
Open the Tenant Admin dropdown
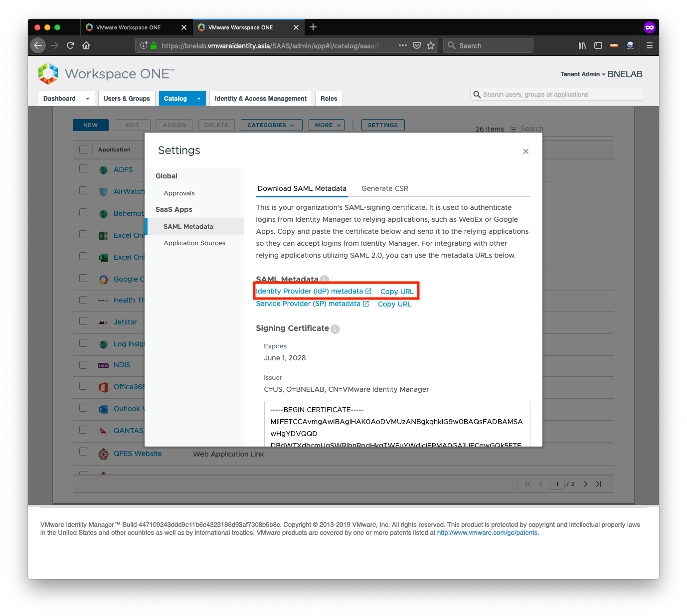(x=583, y=74)
